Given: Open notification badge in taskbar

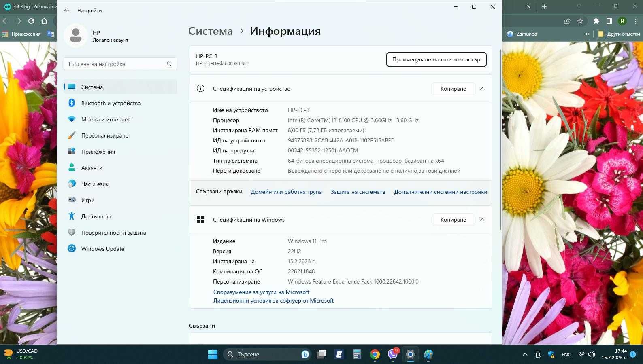Looking at the screenshot, I should pyautogui.click(x=633, y=354).
